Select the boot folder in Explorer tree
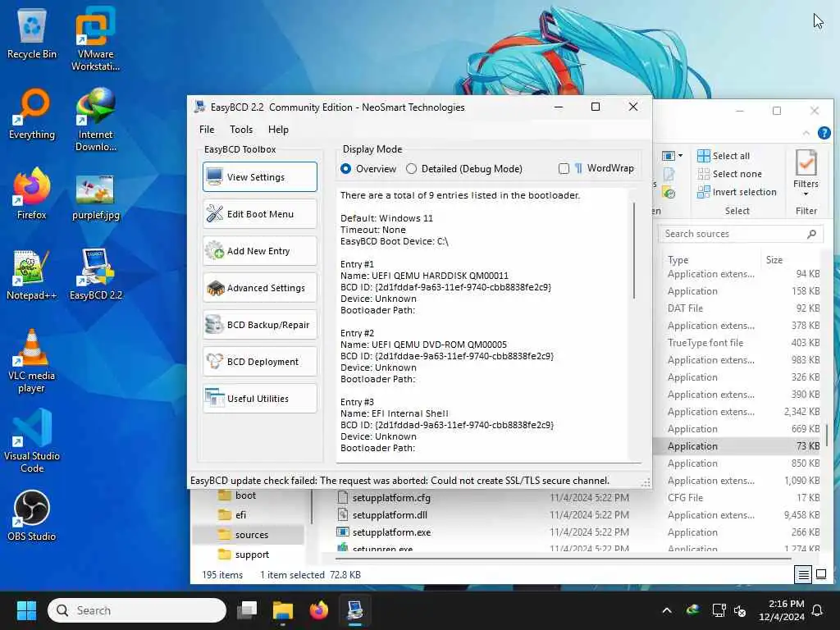840x630 pixels. [x=237, y=495]
